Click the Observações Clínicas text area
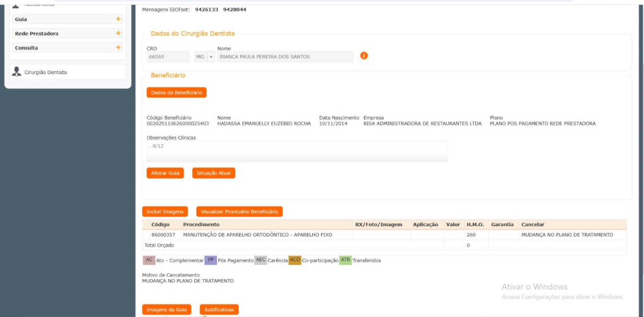 click(297, 151)
